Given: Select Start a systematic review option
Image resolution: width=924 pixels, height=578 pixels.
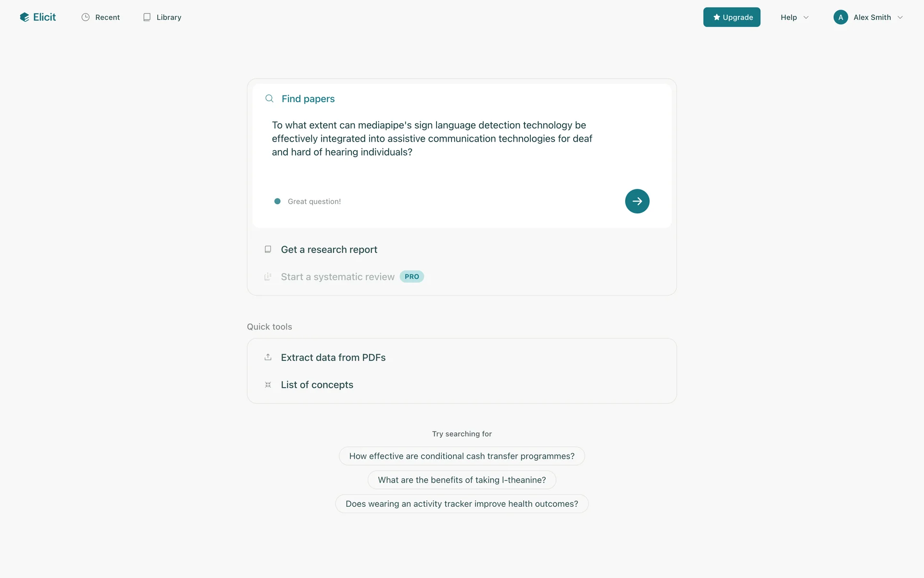Looking at the screenshot, I should [x=338, y=277].
